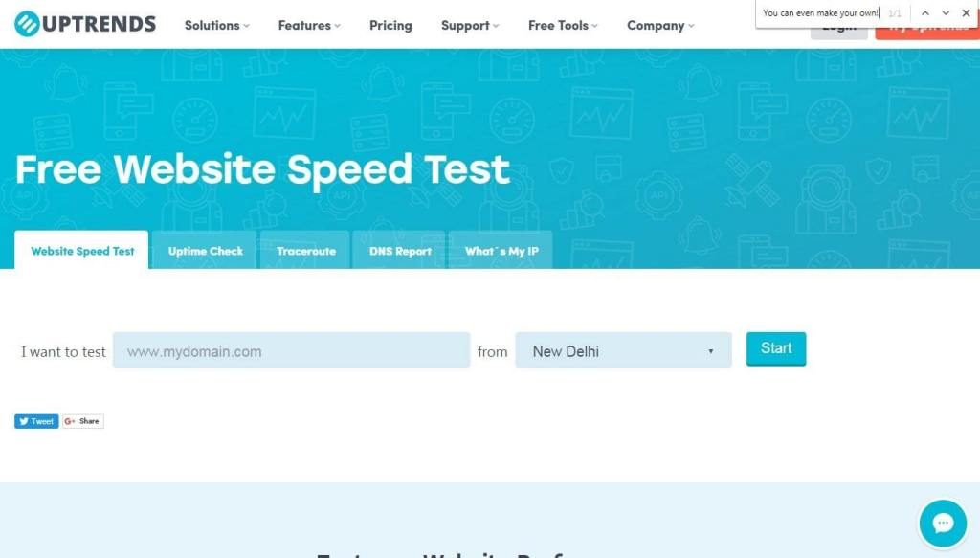Expand the Company menu
This screenshot has width=980, height=558.
coord(660,26)
